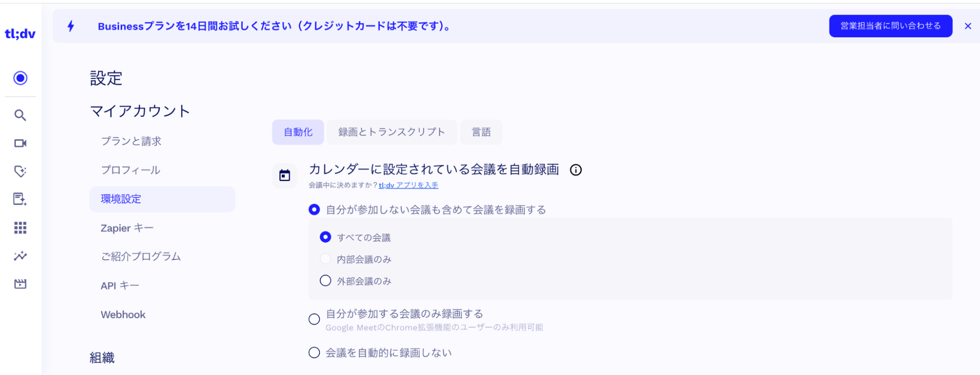Image resolution: width=980 pixels, height=375 pixels.
Task: Switch to the 録画とトランスクリプト tab
Action: click(392, 132)
